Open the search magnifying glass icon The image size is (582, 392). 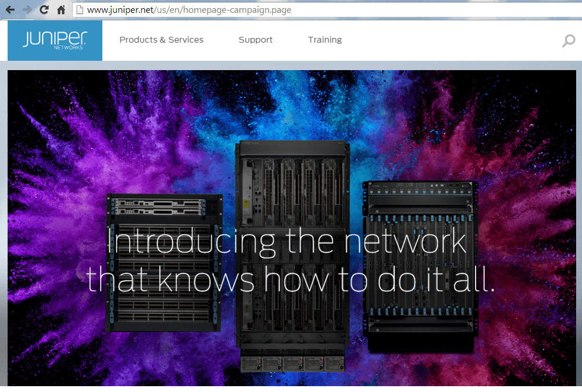(x=568, y=41)
